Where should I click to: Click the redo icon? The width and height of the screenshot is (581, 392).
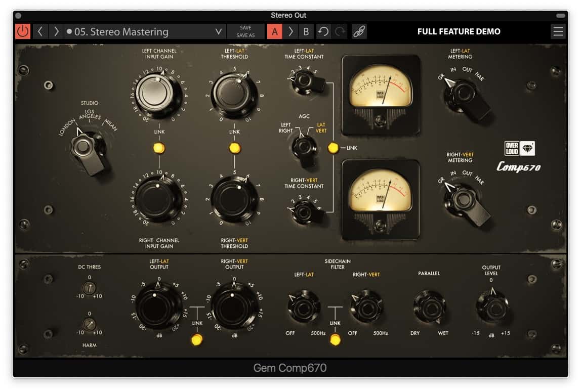click(x=340, y=31)
